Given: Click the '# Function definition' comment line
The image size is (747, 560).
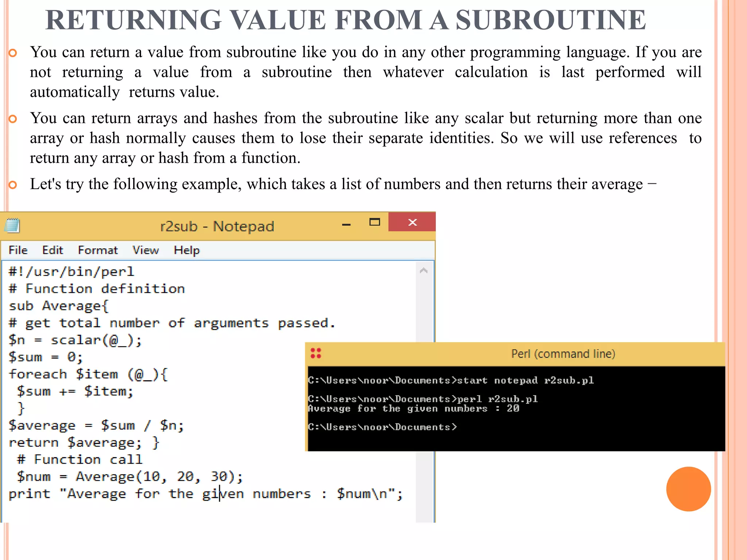Looking at the screenshot, I should (x=97, y=289).
